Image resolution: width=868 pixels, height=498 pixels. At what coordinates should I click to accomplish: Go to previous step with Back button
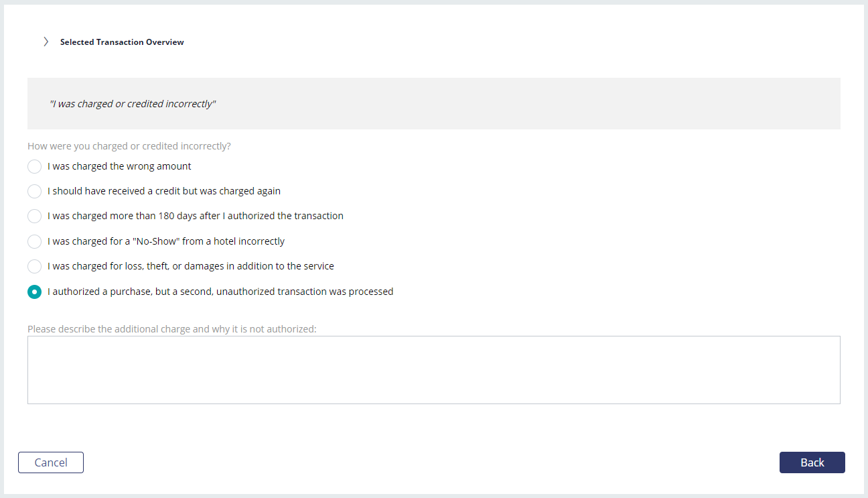click(812, 462)
